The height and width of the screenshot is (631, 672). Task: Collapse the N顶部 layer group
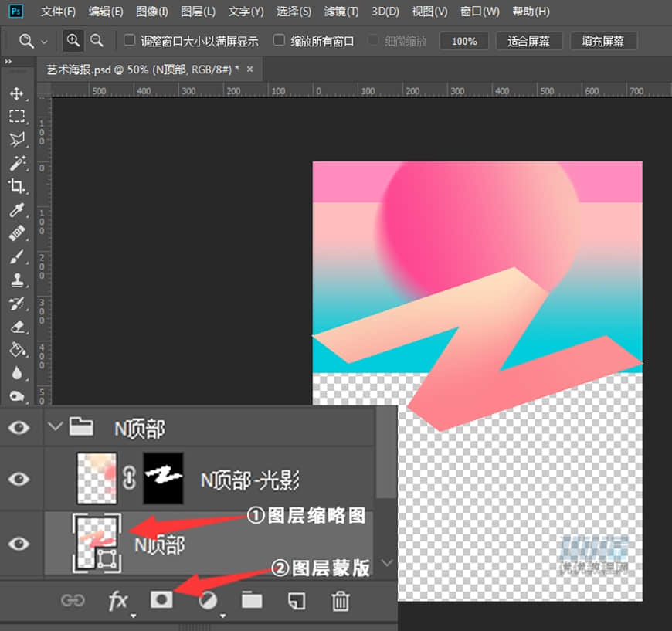54,427
